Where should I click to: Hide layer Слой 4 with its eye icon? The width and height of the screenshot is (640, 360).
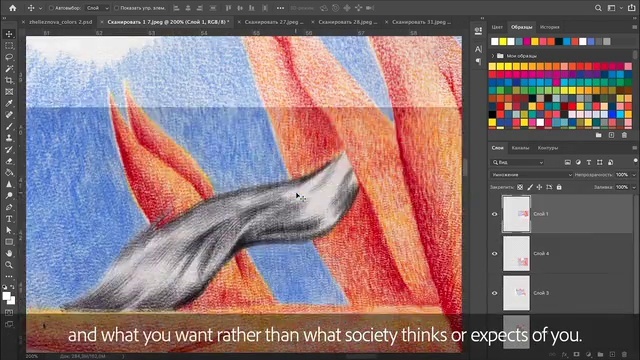pos(495,253)
